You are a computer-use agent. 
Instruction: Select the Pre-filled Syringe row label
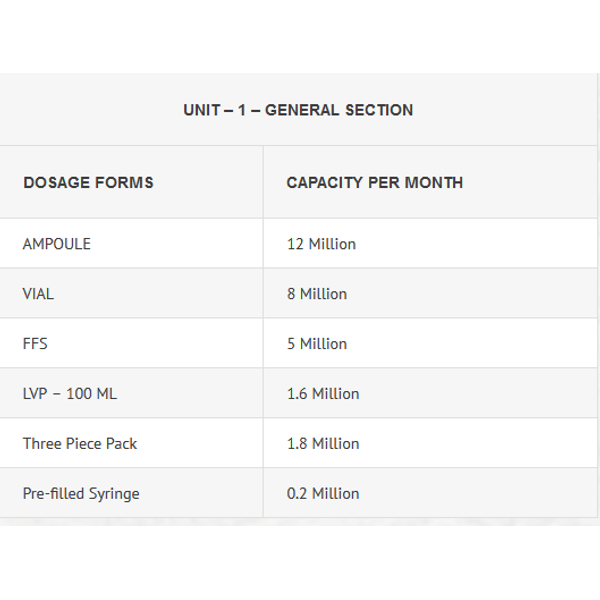click(81, 494)
